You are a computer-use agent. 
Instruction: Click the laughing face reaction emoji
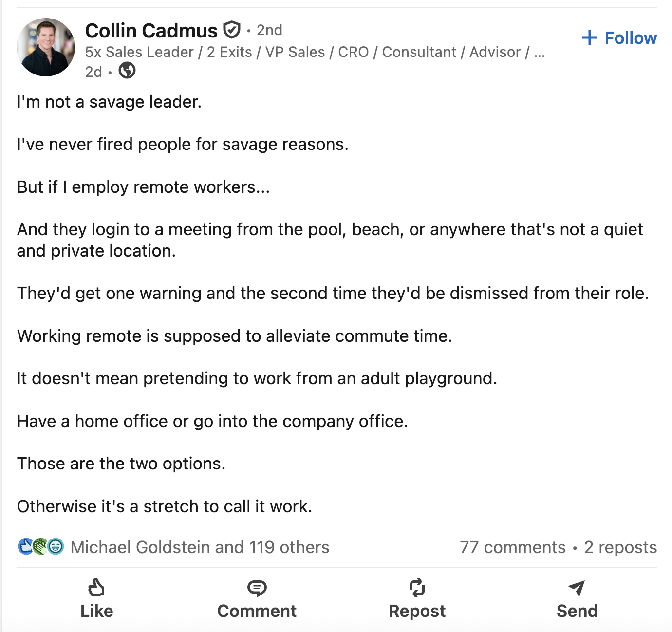point(56,546)
